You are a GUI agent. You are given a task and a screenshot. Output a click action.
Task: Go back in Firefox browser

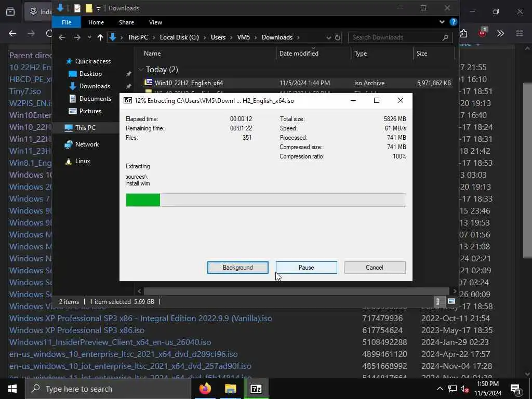click(x=12, y=33)
